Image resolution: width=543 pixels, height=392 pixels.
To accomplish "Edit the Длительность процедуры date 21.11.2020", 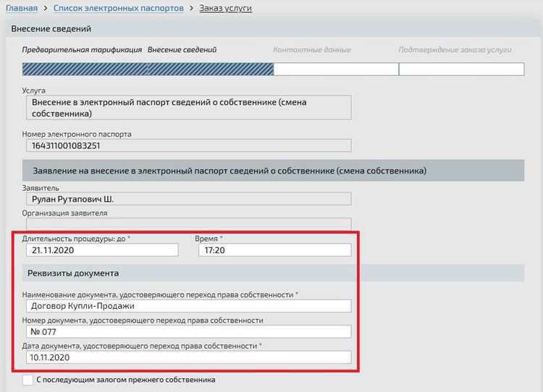I will tap(102, 250).
